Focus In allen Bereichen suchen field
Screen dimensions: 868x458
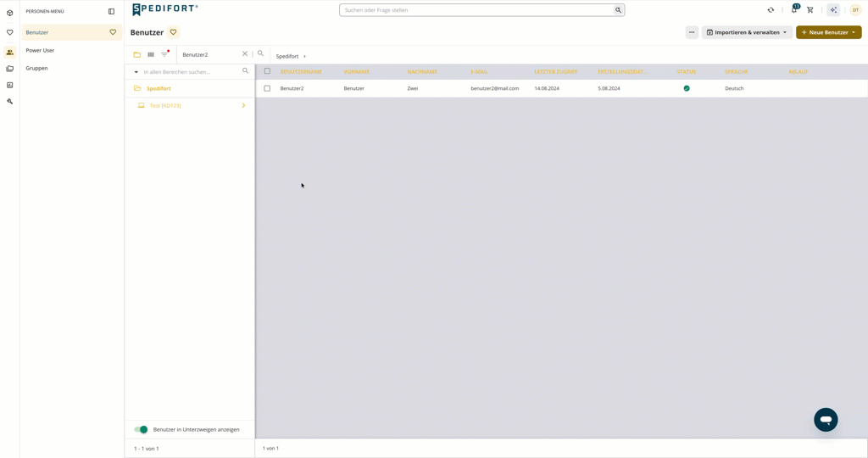coord(191,72)
